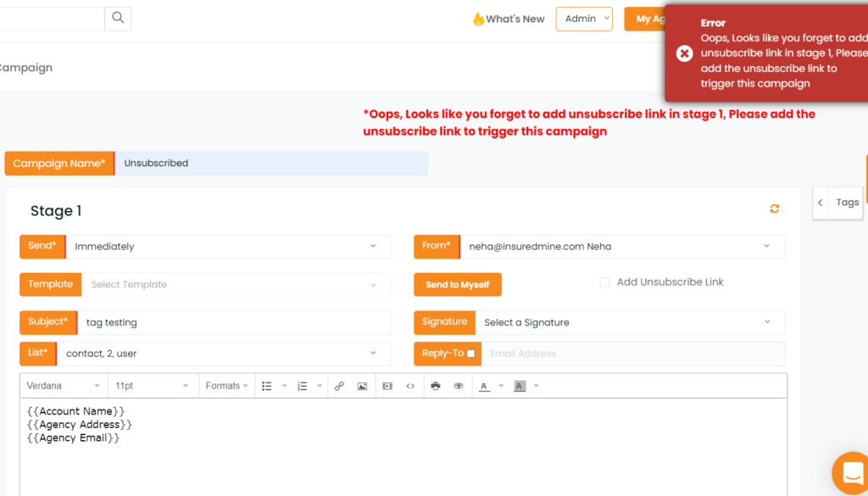Open the Intercom chat widget
The height and width of the screenshot is (496, 868).
pos(850,473)
